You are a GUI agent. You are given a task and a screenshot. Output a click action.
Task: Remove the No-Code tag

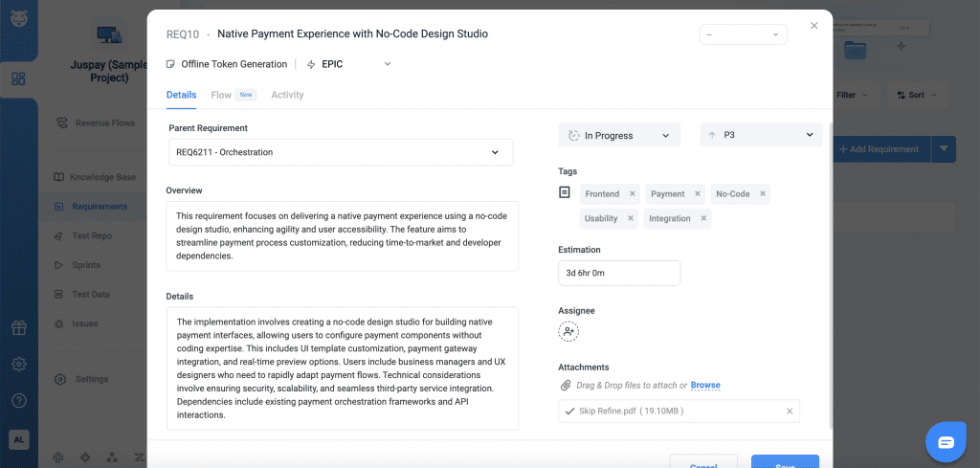pyautogui.click(x=763, y=194)
